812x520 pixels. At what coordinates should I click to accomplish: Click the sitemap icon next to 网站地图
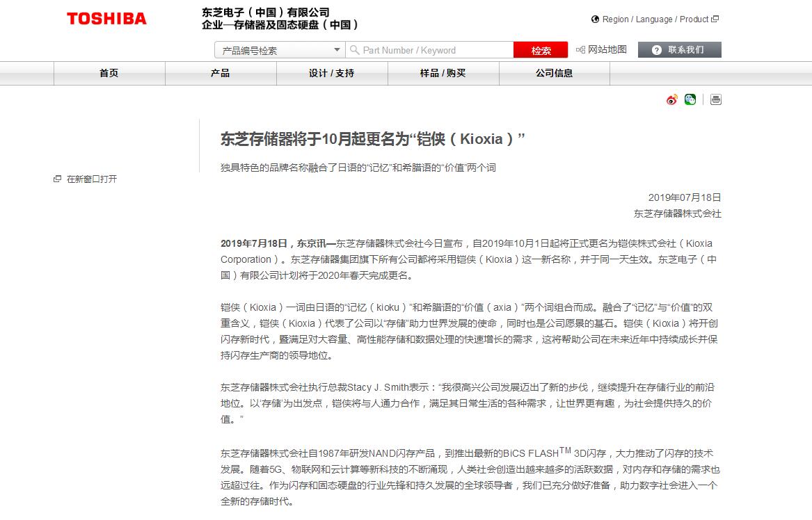[x=580, y=49]
